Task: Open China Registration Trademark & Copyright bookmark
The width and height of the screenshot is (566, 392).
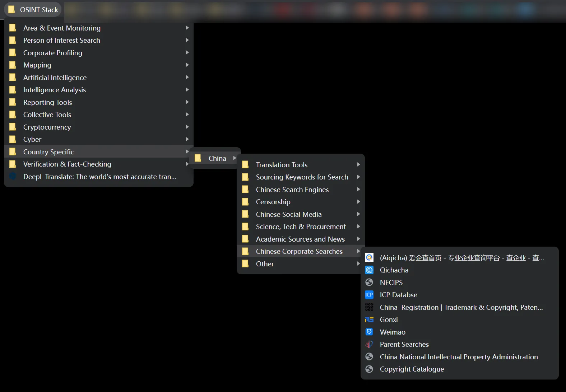Action: pos(459,307)
